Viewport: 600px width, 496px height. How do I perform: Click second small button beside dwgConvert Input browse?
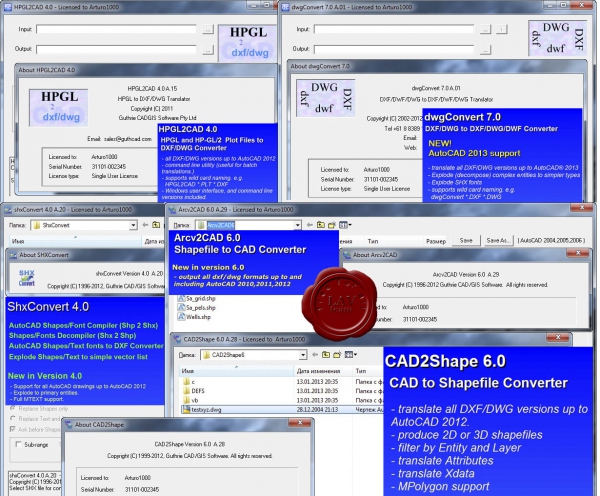[x=502, y=29]
